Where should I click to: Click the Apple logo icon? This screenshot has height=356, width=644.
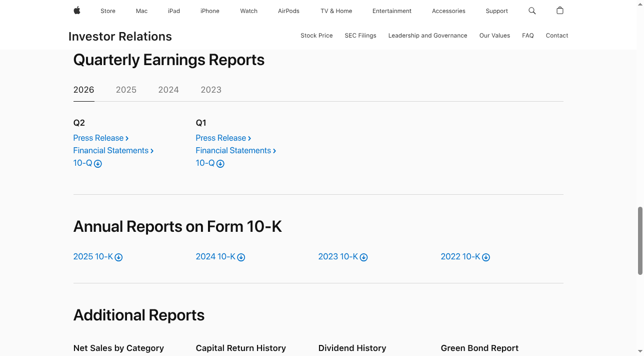click(x=77, y=11)
